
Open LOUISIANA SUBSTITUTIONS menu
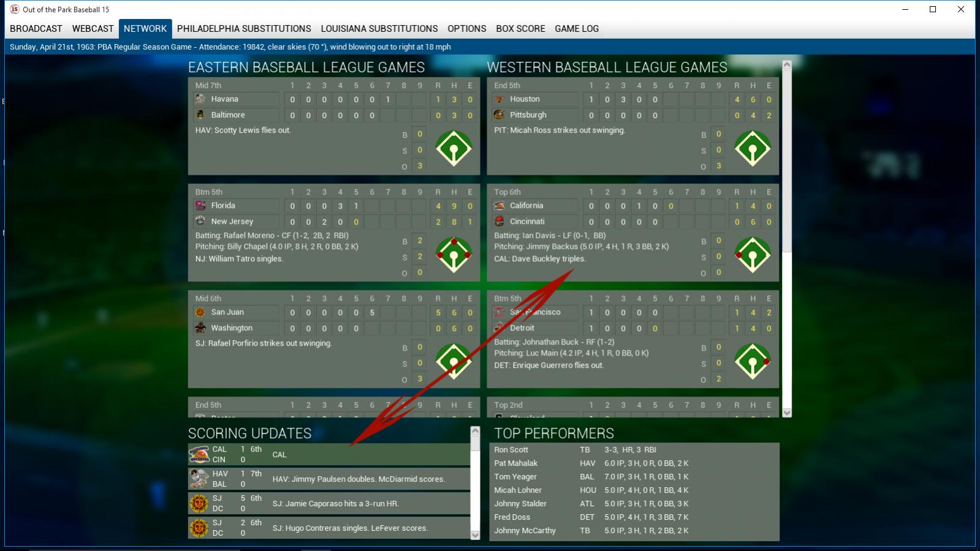click(x=379, y=29)
